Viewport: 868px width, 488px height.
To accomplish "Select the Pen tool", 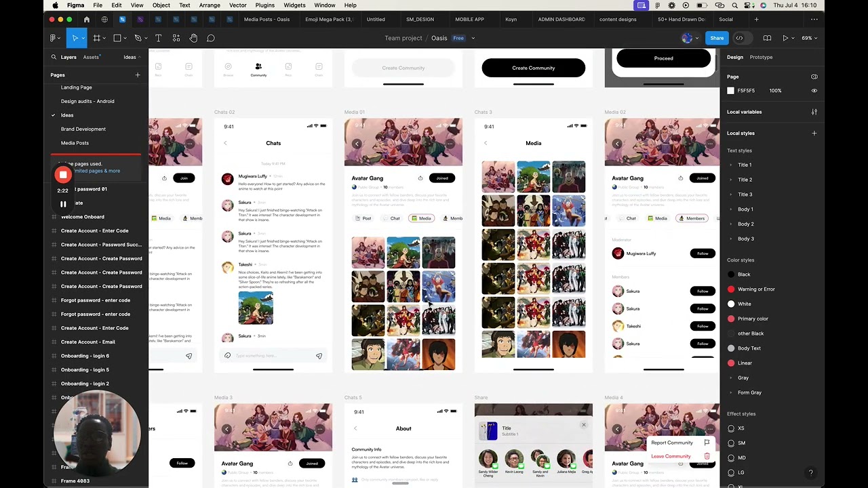I will (x=138, y=38).
